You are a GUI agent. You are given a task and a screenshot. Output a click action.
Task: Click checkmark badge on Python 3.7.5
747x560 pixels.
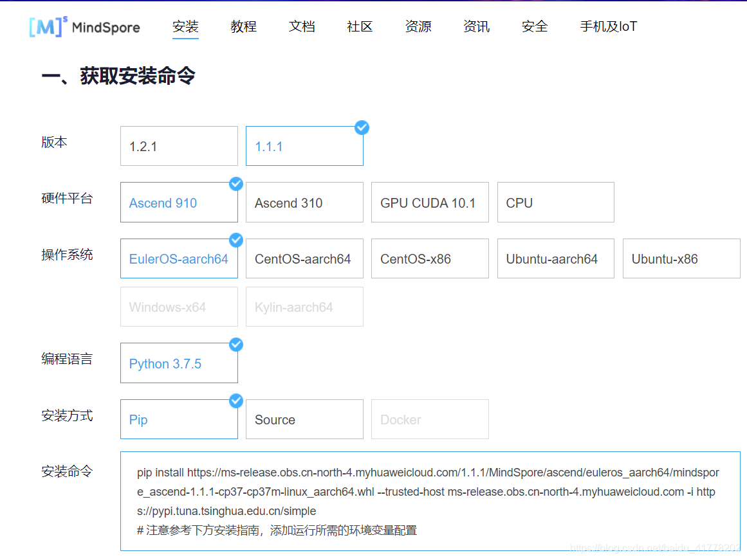(x=236, y=345)
